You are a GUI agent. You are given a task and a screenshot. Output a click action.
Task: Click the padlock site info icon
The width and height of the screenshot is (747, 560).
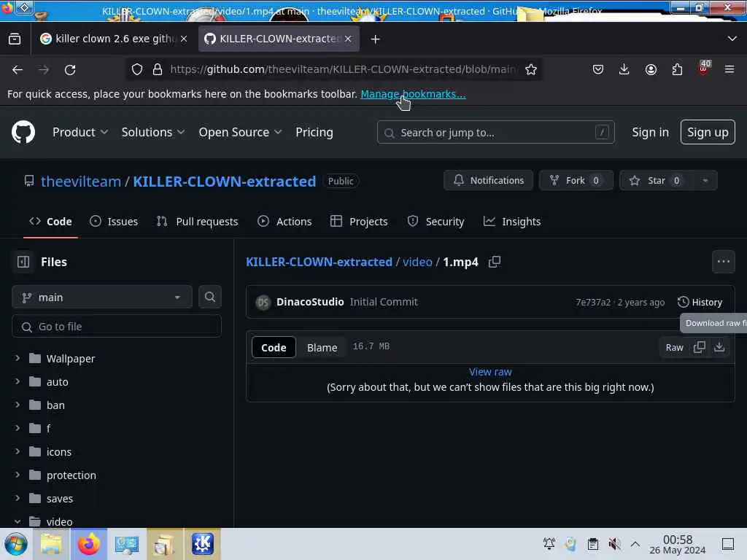[x=158, y=69]
